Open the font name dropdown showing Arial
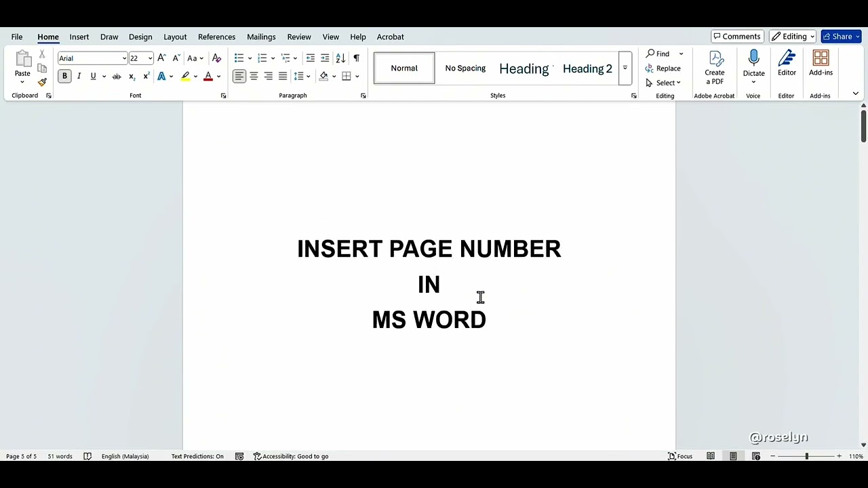868x488 pixels. [x=124, y=58]
